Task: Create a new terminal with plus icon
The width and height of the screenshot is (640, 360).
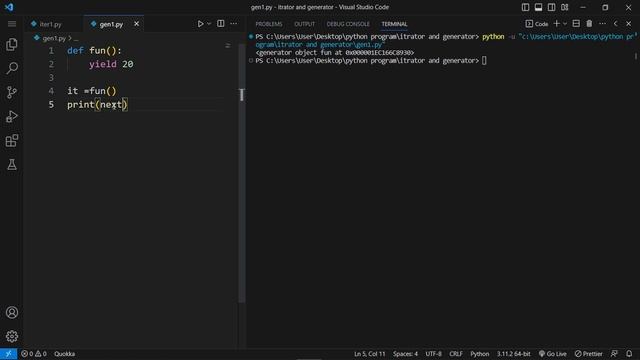Action: tap(556, 24)
